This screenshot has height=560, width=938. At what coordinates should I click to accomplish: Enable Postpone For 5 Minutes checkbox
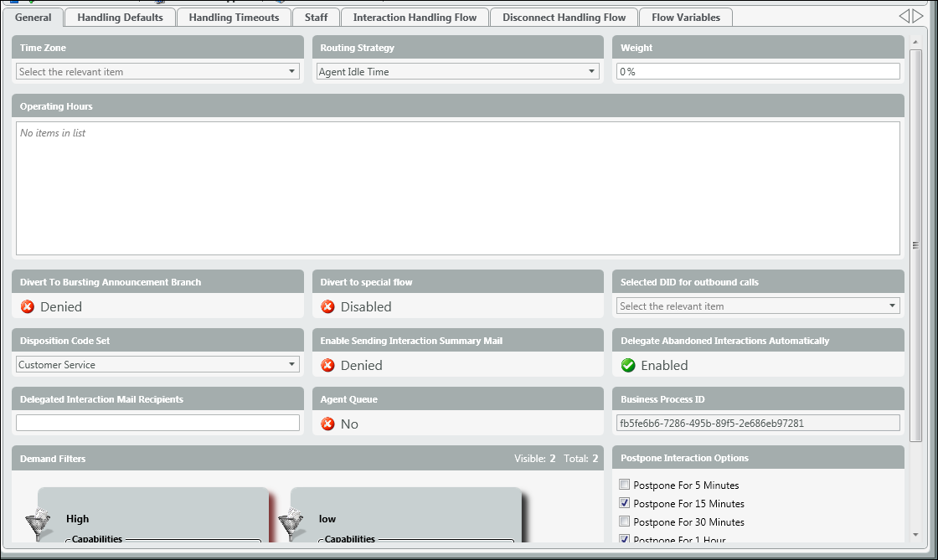tap(624, 485)
